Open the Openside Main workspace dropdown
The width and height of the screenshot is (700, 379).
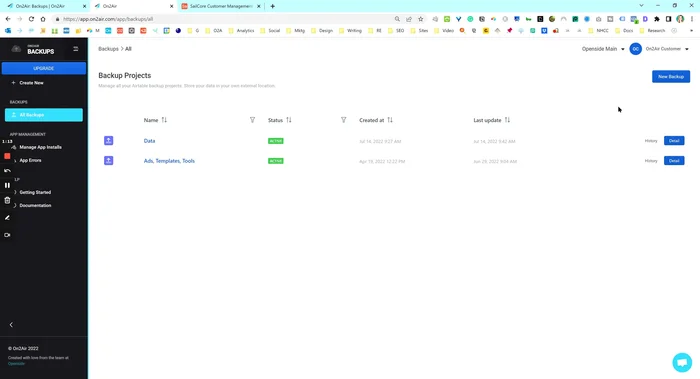(x=603, y=49)
